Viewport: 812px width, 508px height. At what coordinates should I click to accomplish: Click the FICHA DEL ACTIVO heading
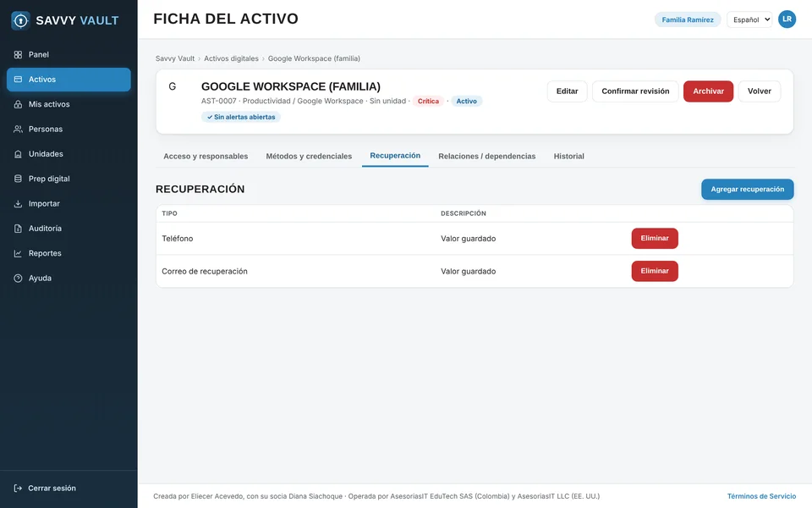226,19
